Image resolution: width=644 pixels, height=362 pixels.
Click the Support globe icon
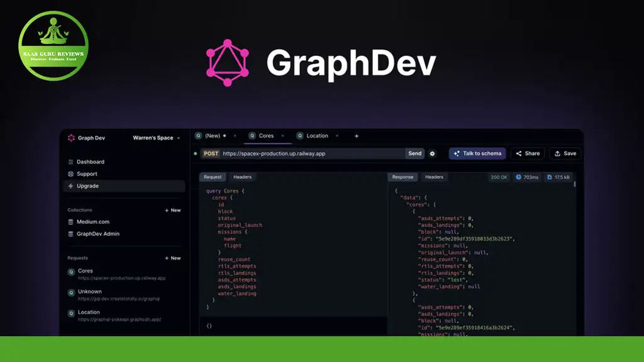click(70, 174)
